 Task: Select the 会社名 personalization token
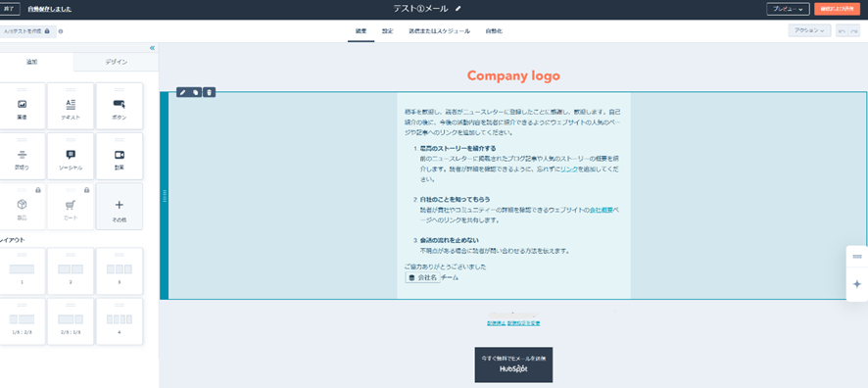[x=422, y=278]
